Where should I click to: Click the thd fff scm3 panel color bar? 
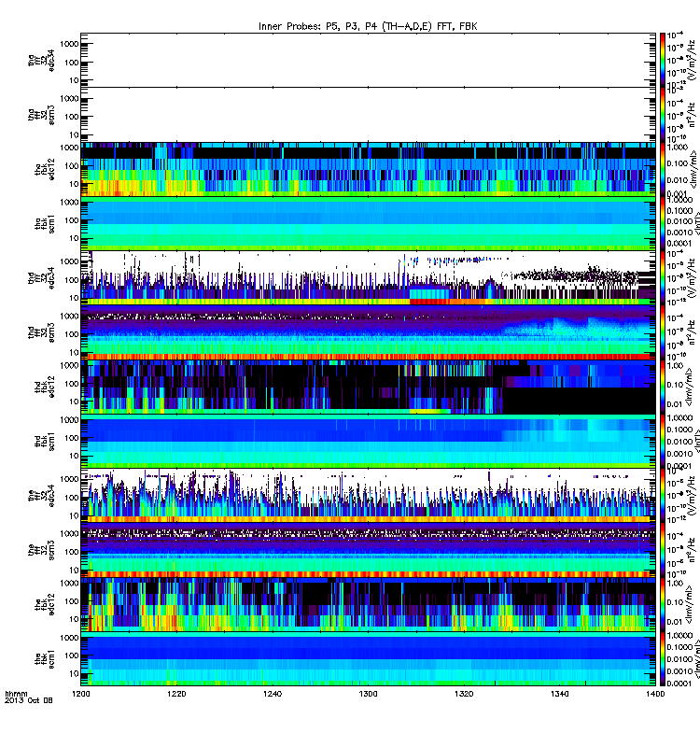click(x=663, y=332)
